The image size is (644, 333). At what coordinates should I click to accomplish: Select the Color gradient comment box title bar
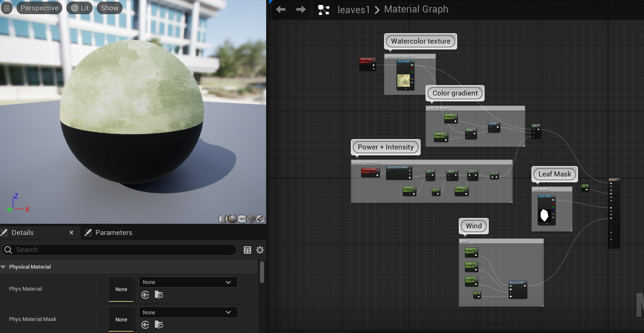(475, 108)
